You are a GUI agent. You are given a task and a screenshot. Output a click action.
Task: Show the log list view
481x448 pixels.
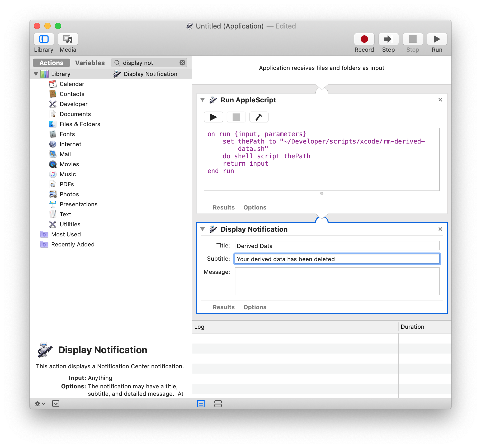click(x=201, y=404)
